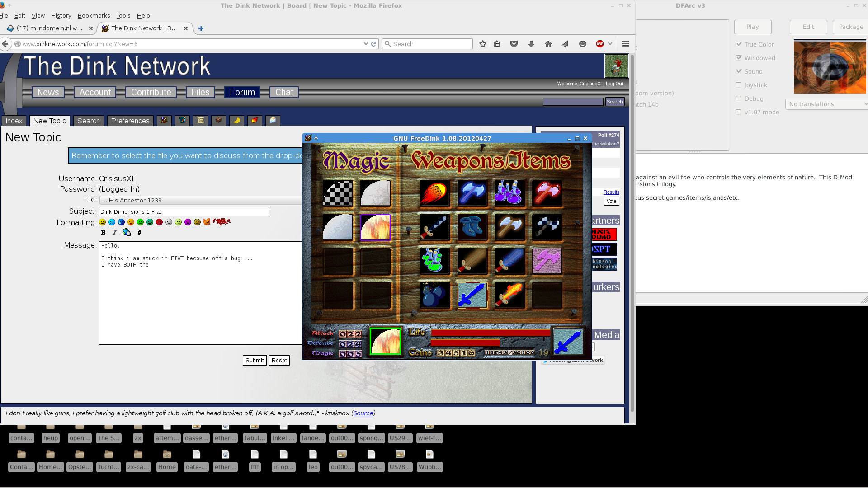
Task: Click the banana forum tab icon
Action: [236, 120]
